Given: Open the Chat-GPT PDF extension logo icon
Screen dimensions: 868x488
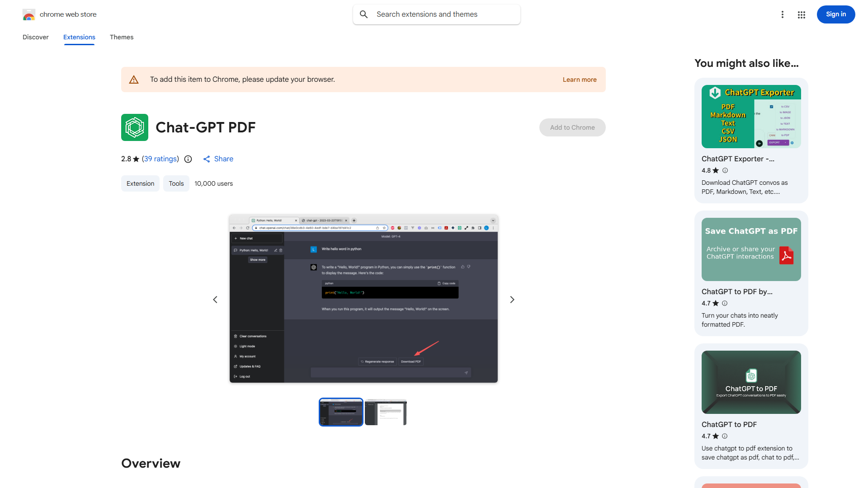Looking at the screenshot, I should (134, 127).
